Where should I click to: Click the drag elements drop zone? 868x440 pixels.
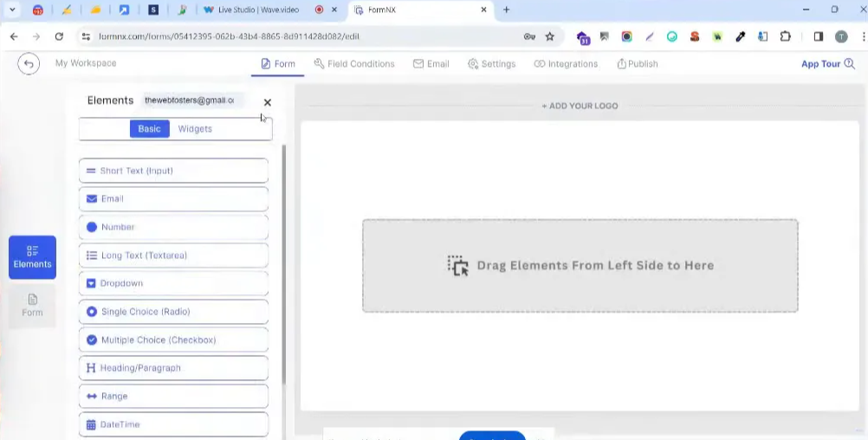(x=580, y=266)
